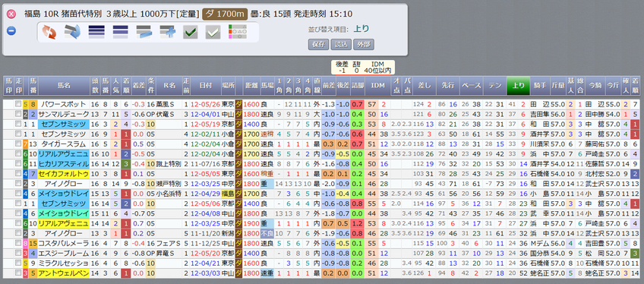Open the colored marks legend icon
The height and width of the screenshot is (284, 644).
pos(237,32)
